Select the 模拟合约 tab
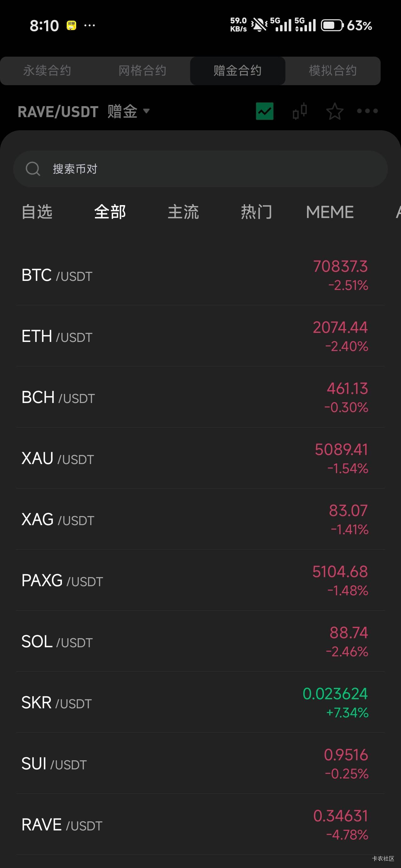The width and height of the screenshot is (401, 868). click(333, 71)
